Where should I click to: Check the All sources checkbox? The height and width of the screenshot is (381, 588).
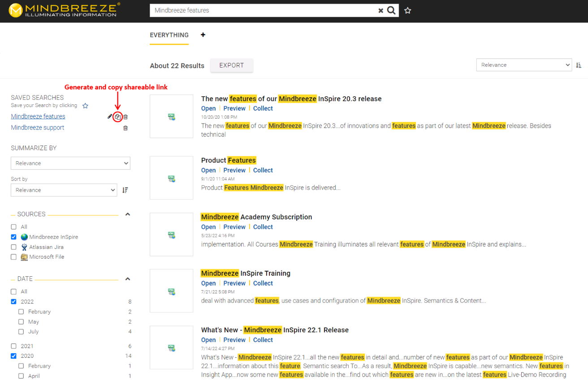13,227
